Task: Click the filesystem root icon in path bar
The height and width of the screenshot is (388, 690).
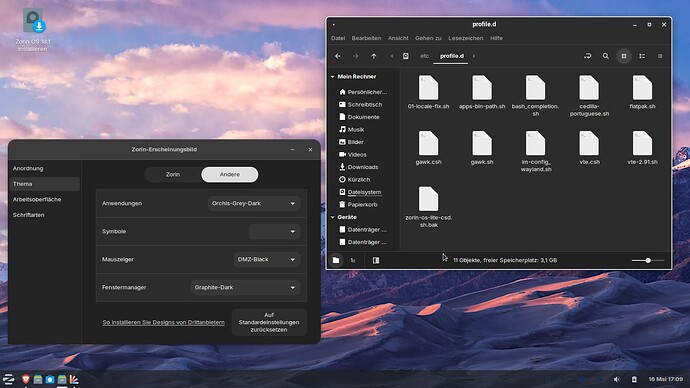Action: click(406, 56)
